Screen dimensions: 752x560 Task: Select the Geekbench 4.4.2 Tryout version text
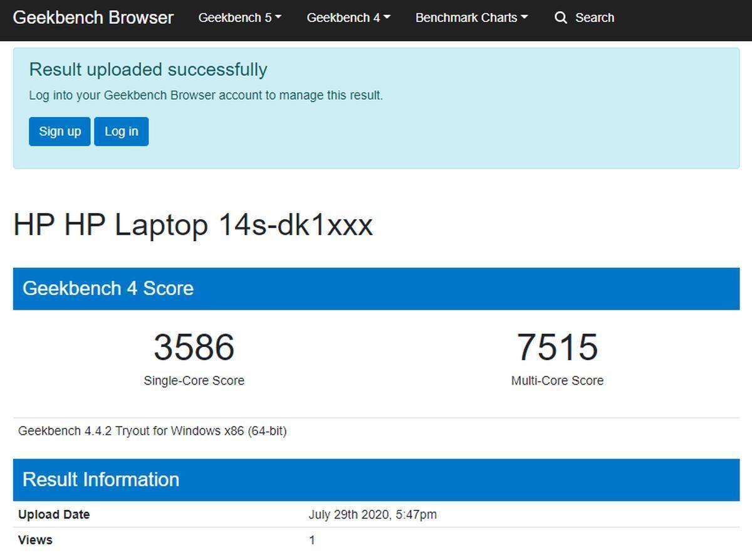152,431
